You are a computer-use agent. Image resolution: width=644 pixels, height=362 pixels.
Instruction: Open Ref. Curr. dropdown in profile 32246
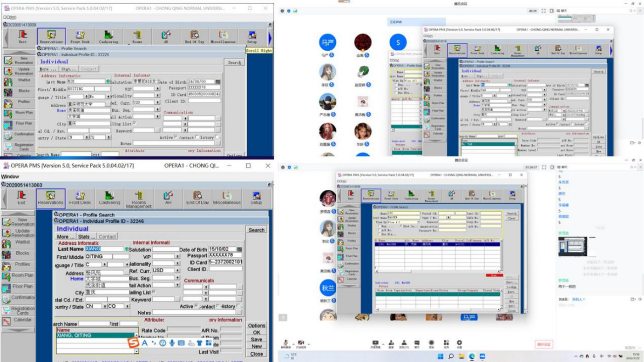point(177,271)
